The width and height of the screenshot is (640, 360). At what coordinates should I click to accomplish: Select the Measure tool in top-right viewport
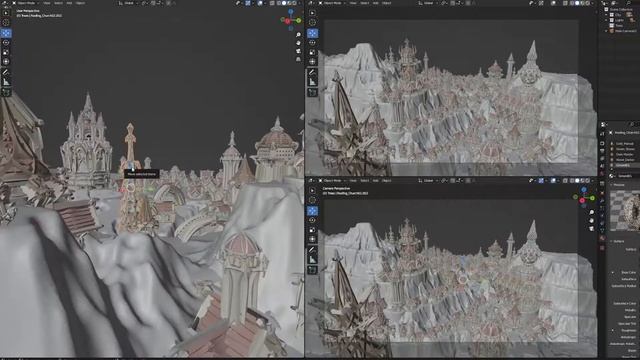click(312, 82)
